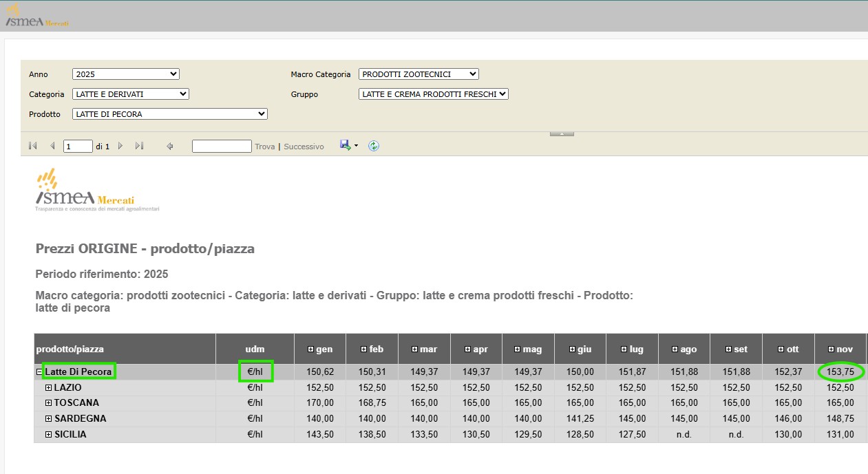
Task: Select SICILIA lug value 127,50
Action: pyautogui.click(x=632, y=435)
